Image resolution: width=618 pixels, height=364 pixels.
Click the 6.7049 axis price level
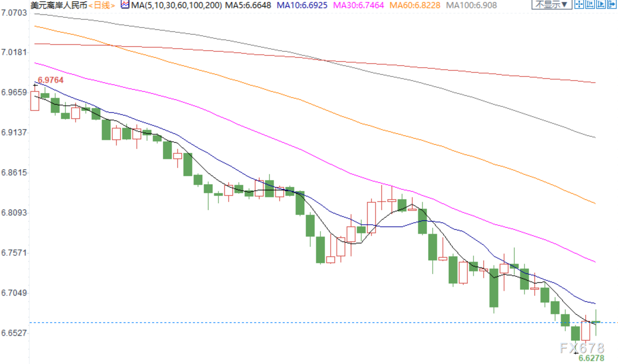tap(14, 293)
